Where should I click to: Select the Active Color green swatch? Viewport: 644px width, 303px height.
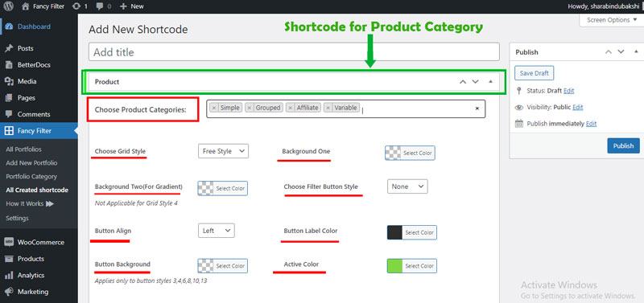tap(394, 266)
